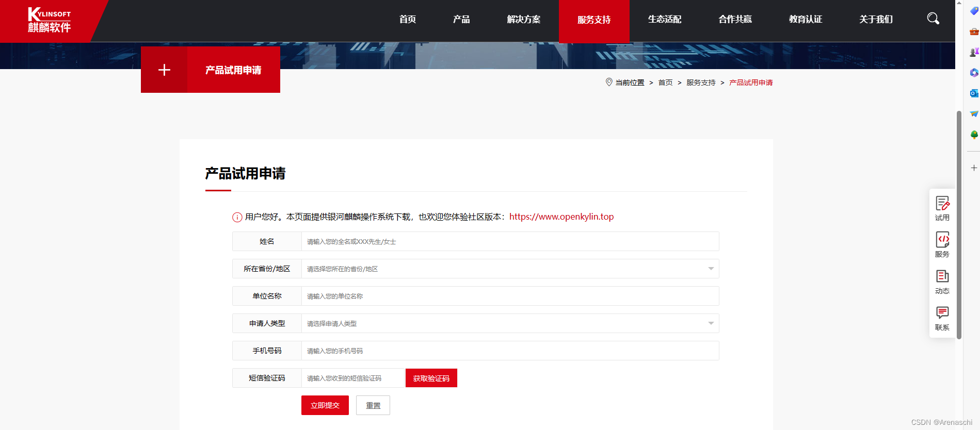980x430 pixels.
Task: Open the 产品 navigation menu
Action: click(461, 20)
